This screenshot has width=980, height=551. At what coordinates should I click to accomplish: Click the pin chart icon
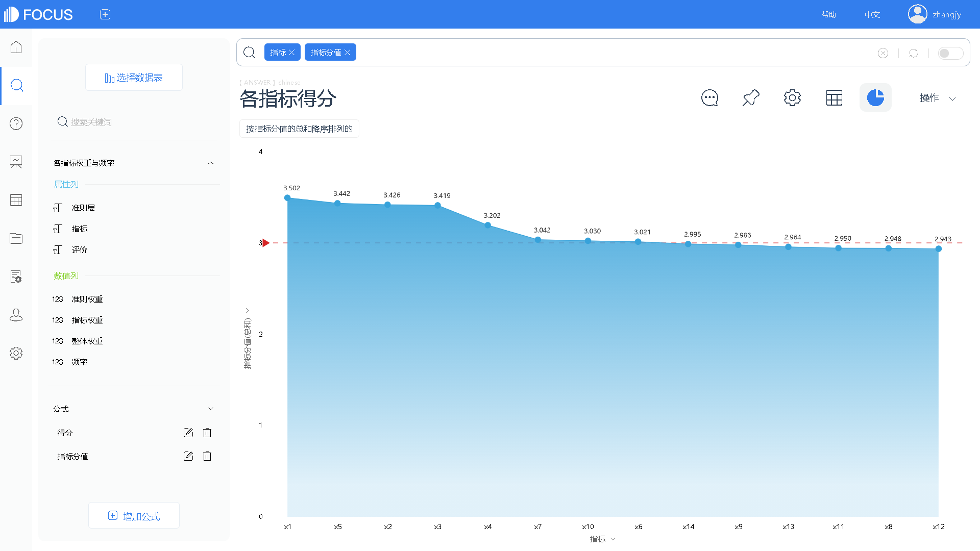click(751, 97)
